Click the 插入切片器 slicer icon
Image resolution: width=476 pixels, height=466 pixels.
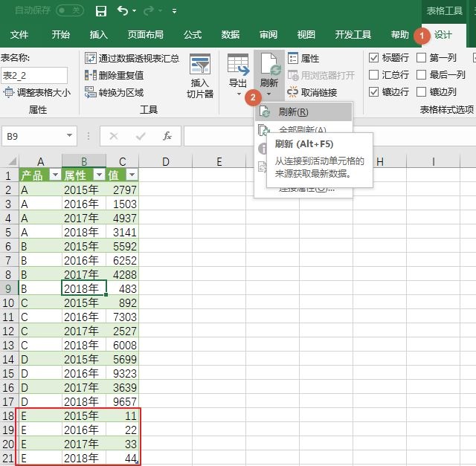click(200, 64)
